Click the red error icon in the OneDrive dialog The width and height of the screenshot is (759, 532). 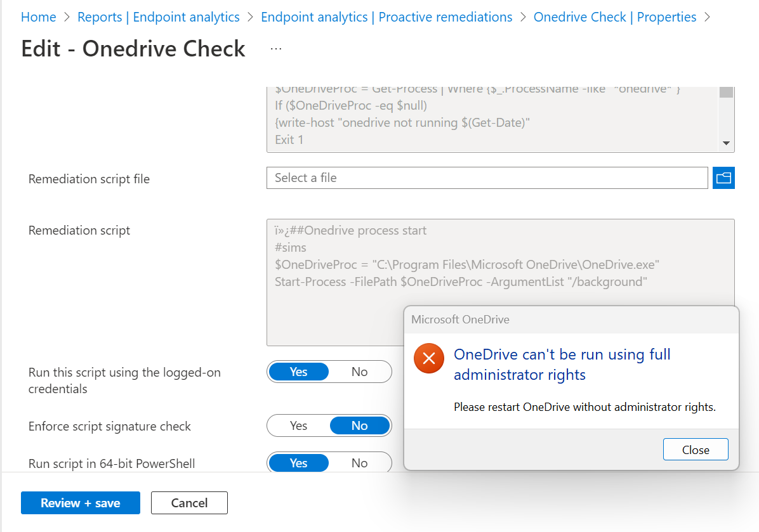(x=429, y=358)
